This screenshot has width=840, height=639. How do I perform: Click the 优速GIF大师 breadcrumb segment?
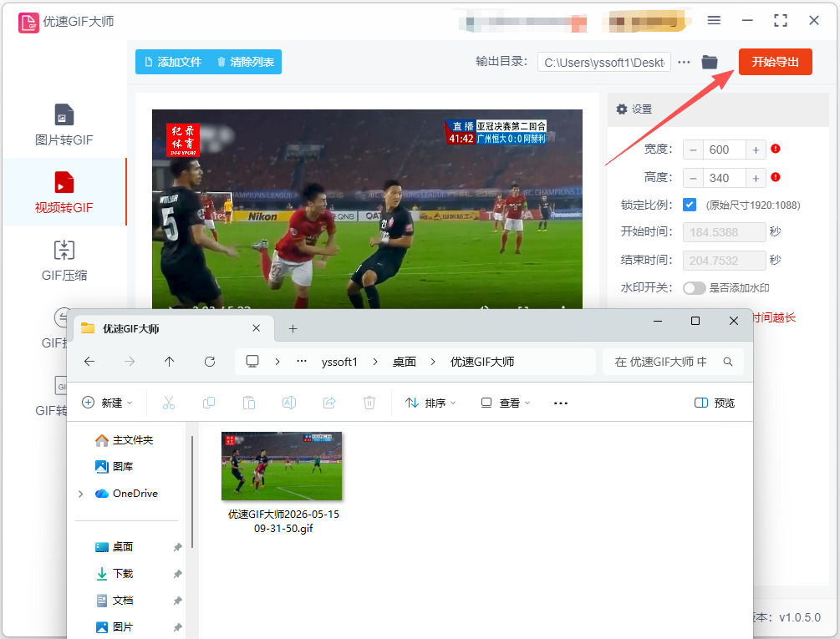(x=482, y=363)
